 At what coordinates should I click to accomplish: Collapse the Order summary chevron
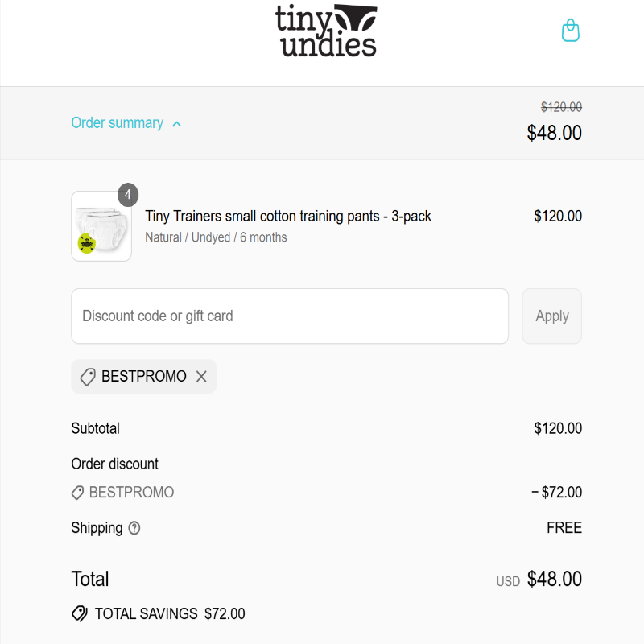click(176, 124)
